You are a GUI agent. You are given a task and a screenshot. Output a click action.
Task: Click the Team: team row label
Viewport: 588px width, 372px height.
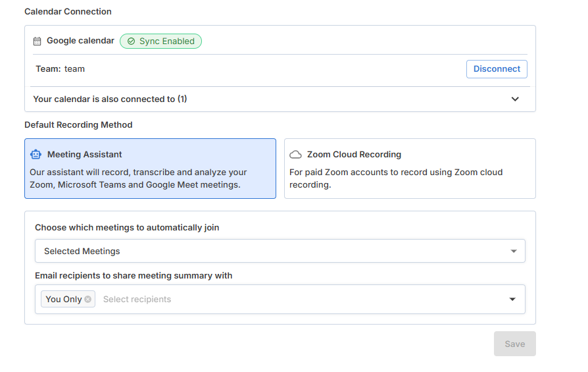click(x=60, y=69)
